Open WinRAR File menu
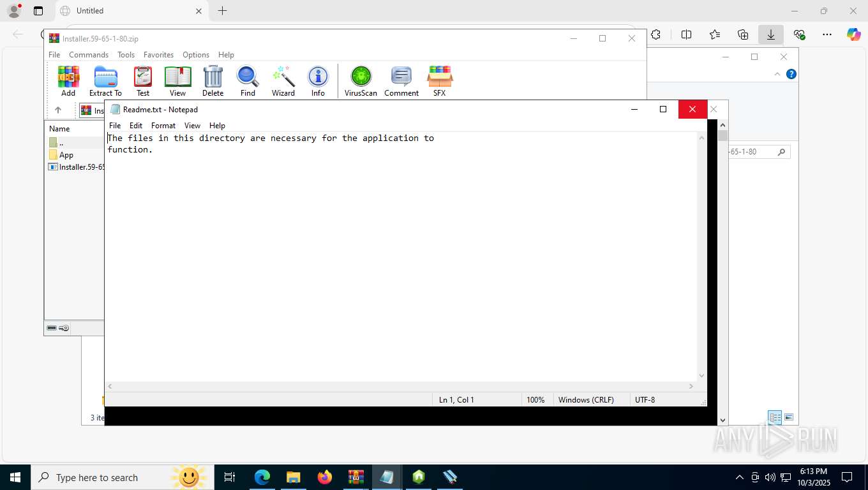 [x=54, y=55]
